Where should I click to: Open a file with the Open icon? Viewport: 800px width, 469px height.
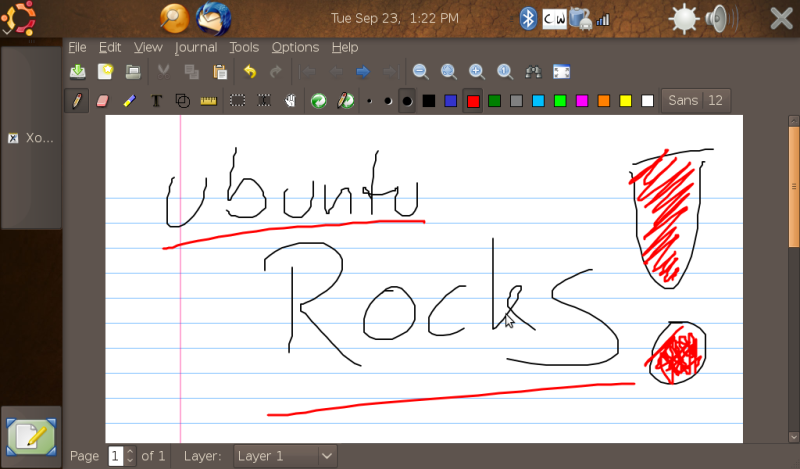tap(133, 72)
